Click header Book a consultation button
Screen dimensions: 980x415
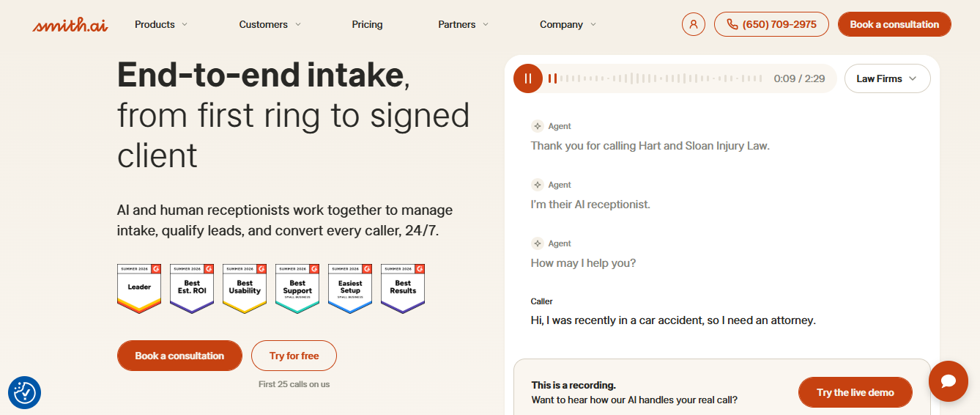point(894,24)
